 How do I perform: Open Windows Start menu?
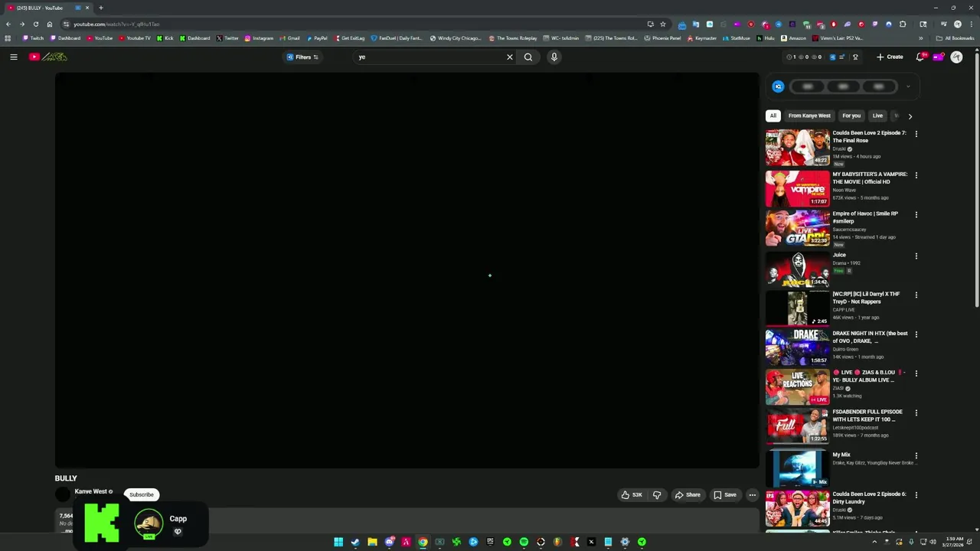point(338,542)
